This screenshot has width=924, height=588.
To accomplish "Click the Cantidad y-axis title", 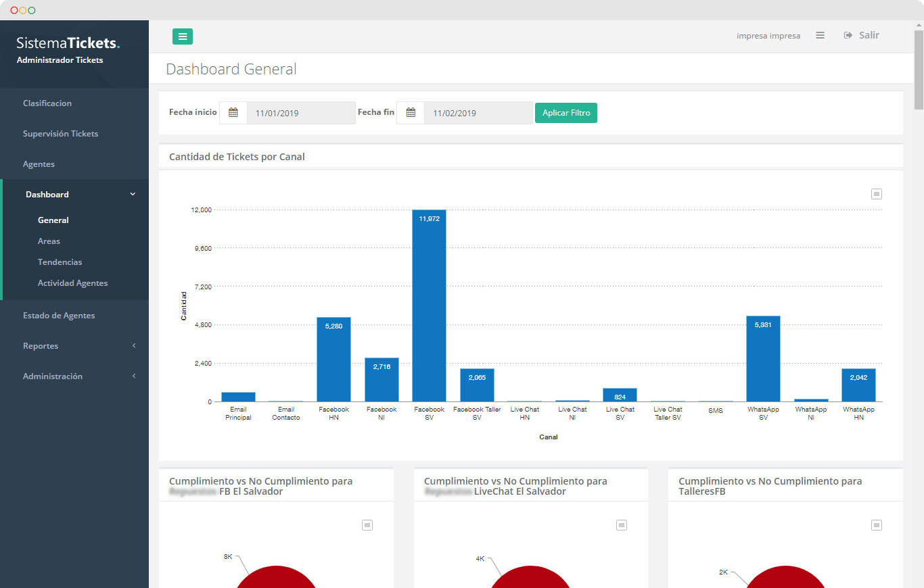I will click(184, 305).
